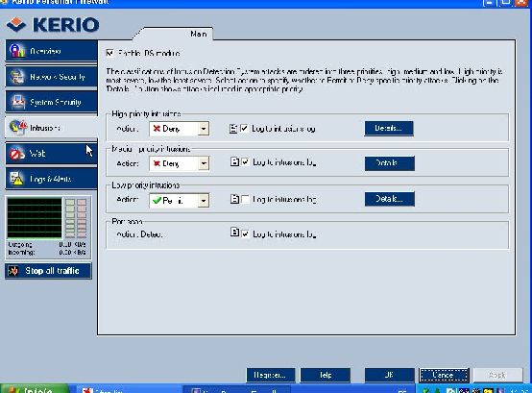The height and width of the screenshot is (393, 532).
Task: Toggle Port scan Log to intrusions log checkbox
Action: (245, 234)
